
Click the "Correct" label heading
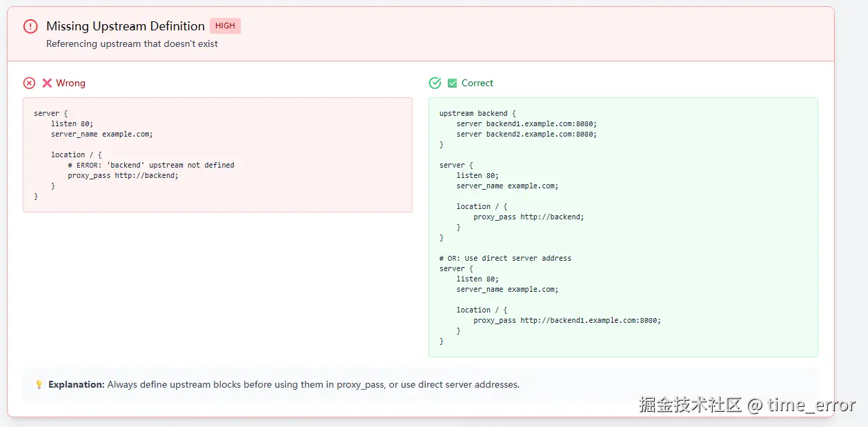[x=477, y=83]
